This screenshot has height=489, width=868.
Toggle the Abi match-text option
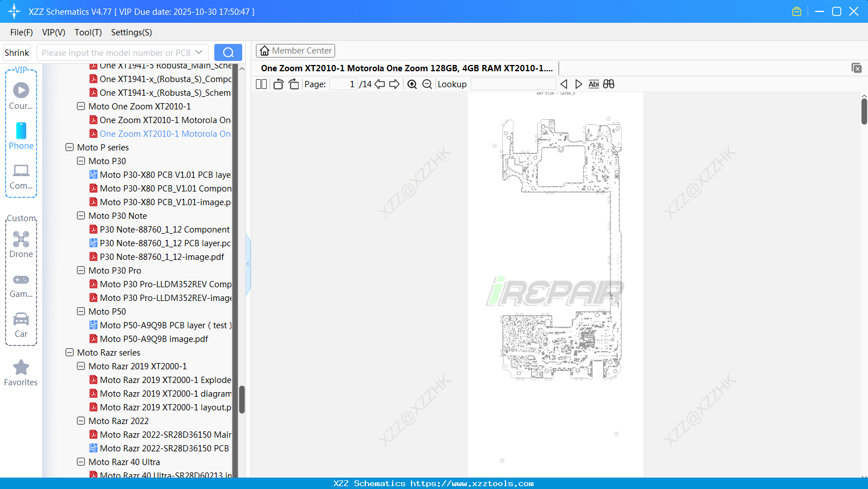pos(593,84)
